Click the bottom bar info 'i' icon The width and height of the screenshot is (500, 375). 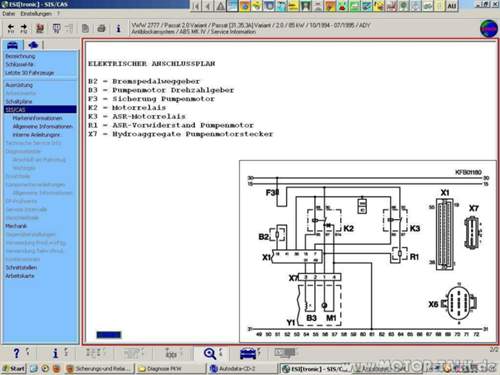click(55, 353)
